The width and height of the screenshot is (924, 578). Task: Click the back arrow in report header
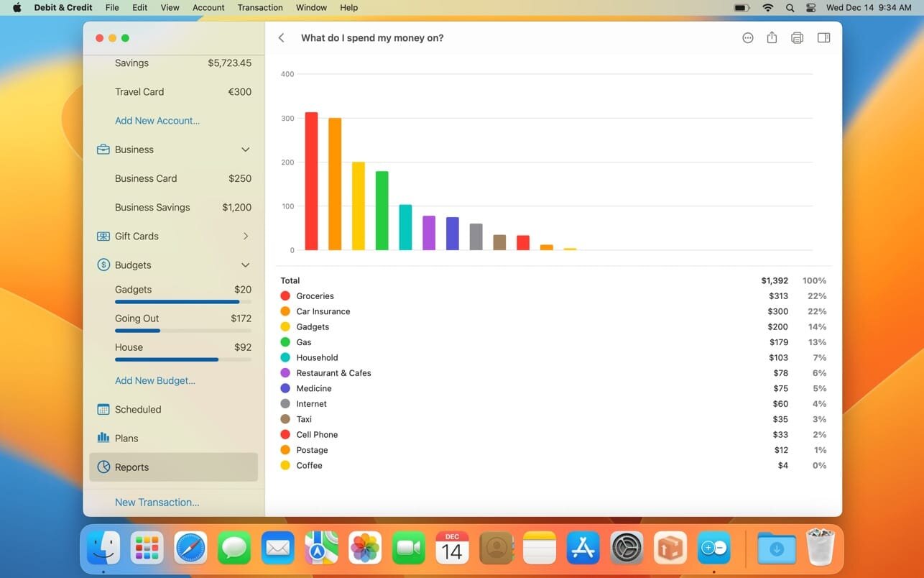tap(282, 38)
